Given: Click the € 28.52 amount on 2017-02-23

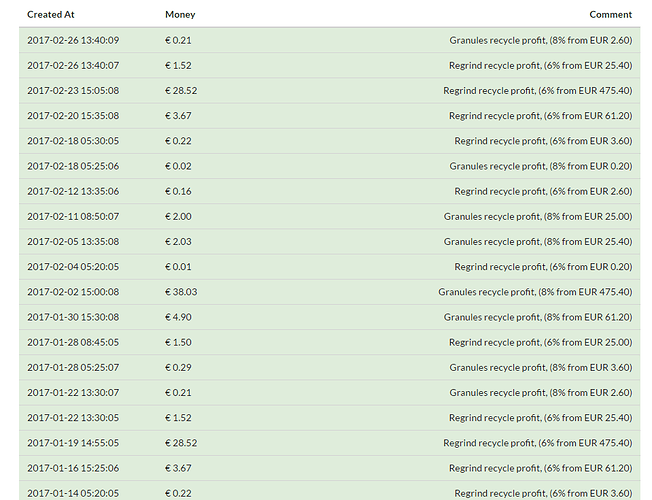Looking at the screenshot, I should coord(181,91).
